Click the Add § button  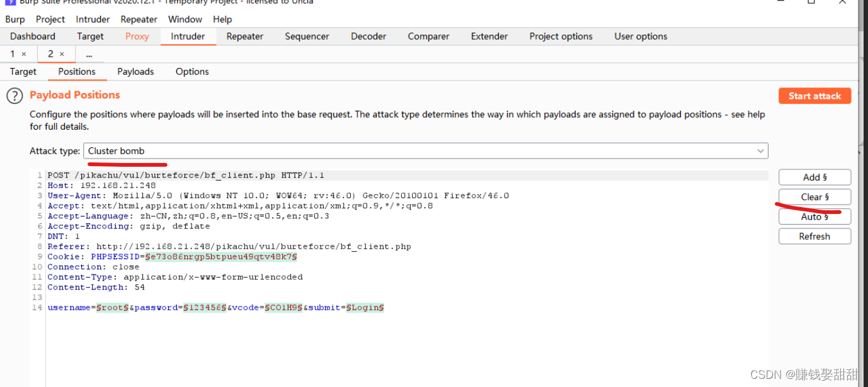(x=814, y=177)
